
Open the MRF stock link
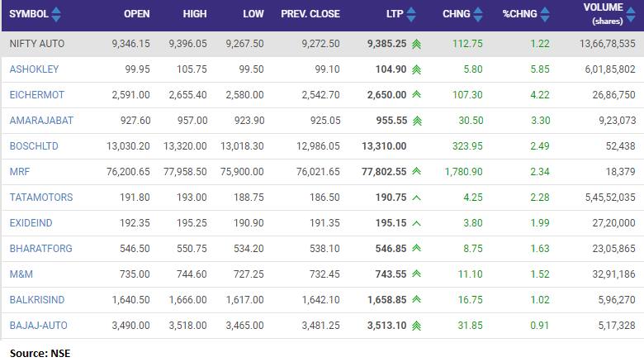(20, 172)
